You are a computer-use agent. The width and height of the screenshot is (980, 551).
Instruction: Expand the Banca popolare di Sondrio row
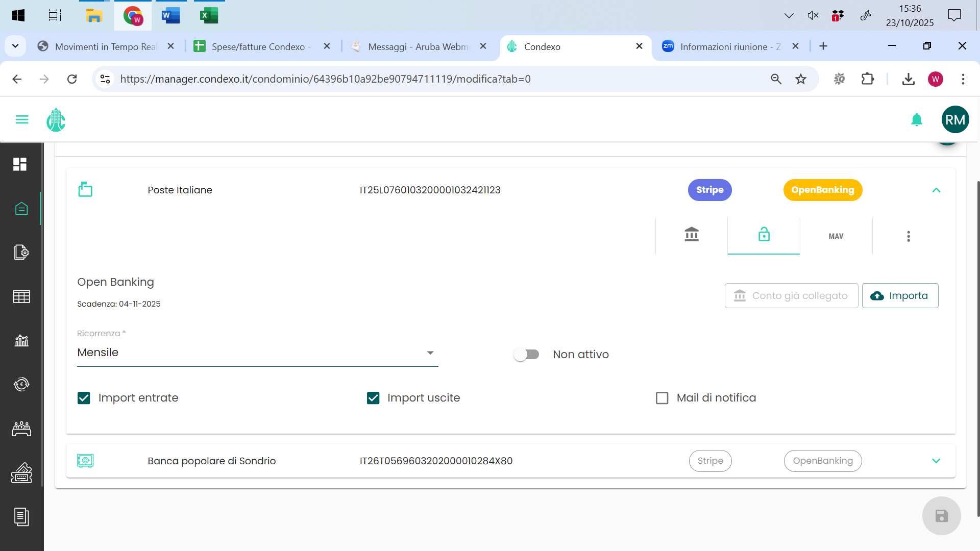(936, 461)
